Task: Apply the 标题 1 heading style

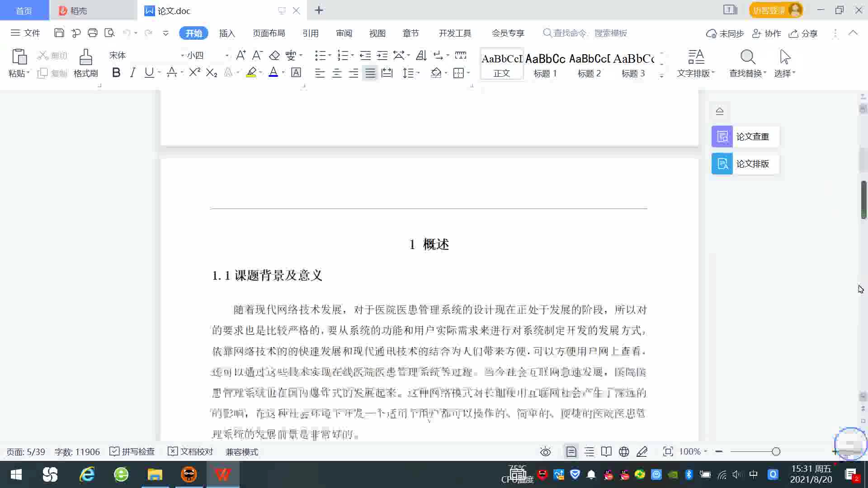Action: point(545,65)
